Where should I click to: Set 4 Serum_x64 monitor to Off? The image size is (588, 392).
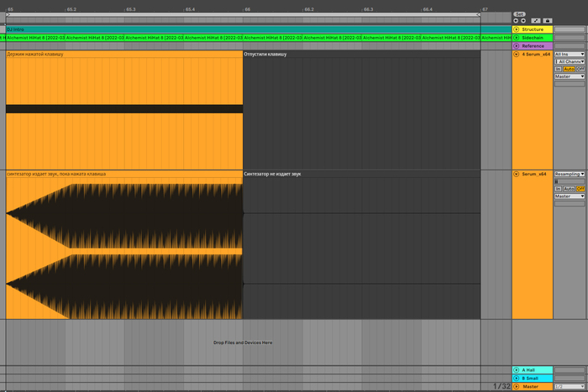coord(580,69)
